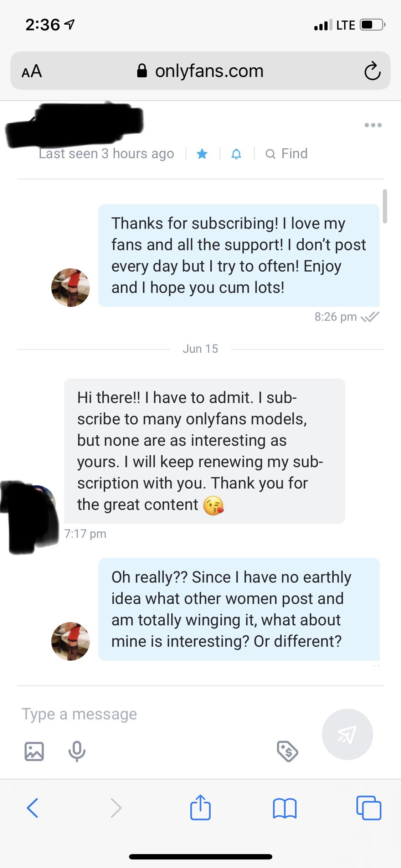
Task: Tap the page reload icon in address bar
Action: (x=372, y=70)
